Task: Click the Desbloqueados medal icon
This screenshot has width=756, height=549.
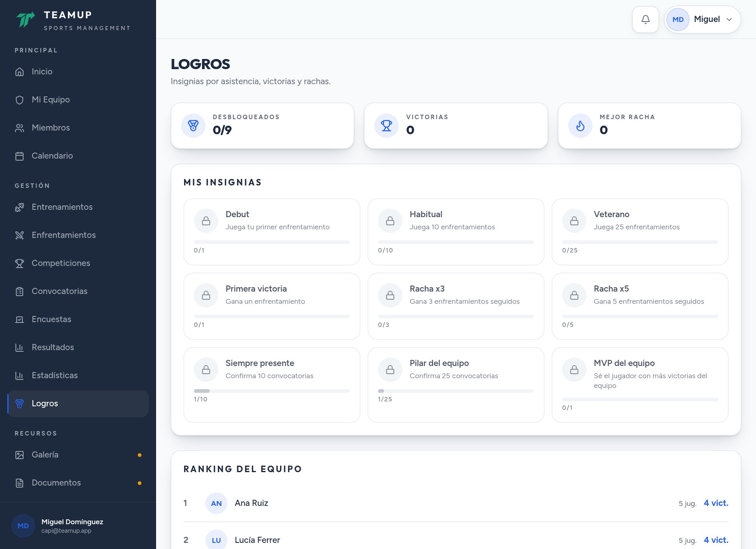Action: pyautogui.click(x=193, y=126)
